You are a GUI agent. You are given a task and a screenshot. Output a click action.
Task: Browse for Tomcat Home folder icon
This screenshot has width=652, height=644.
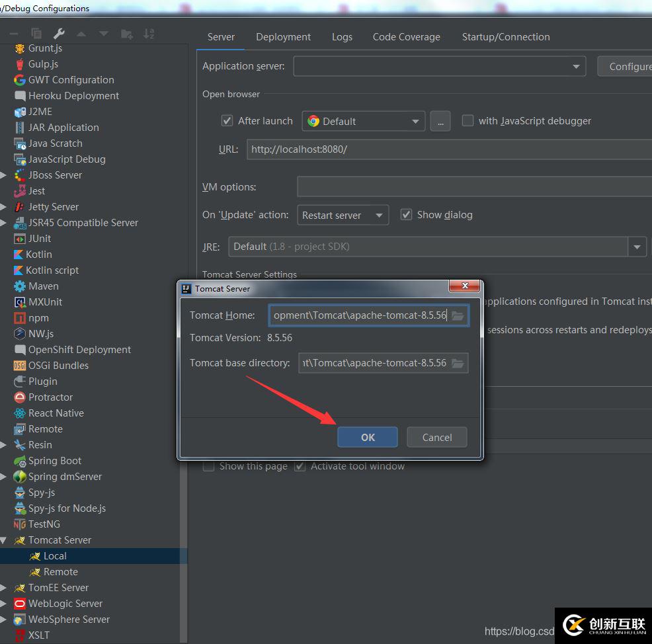coord(458,315)
